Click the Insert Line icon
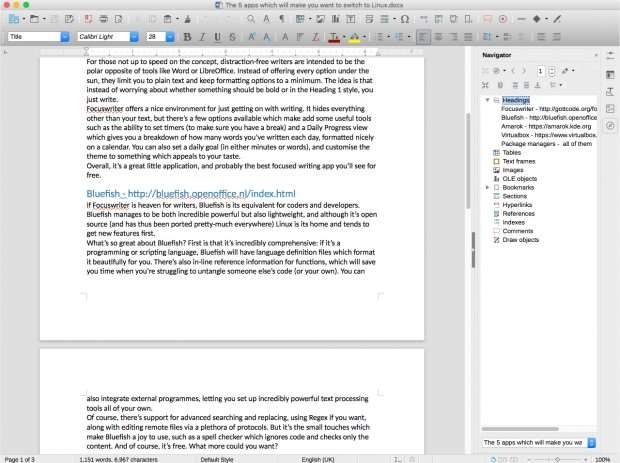 pyautogui.click(x=522, y=19)
